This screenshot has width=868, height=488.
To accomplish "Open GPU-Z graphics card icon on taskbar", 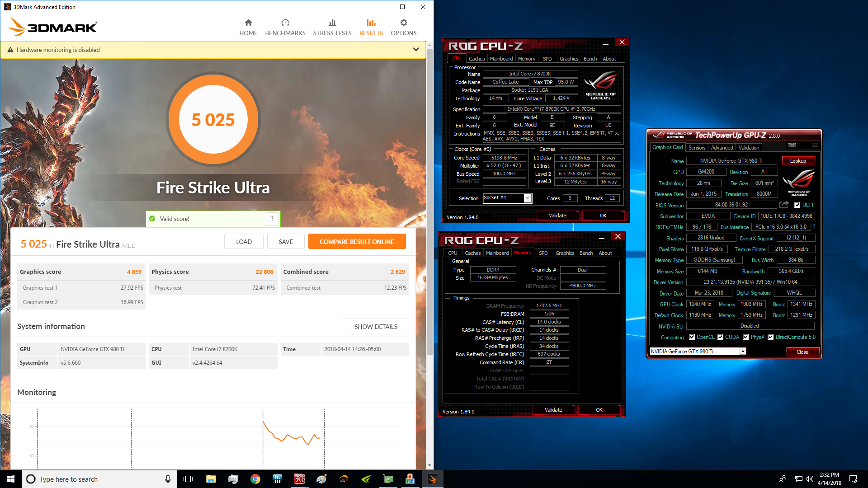I will [388, 479].
